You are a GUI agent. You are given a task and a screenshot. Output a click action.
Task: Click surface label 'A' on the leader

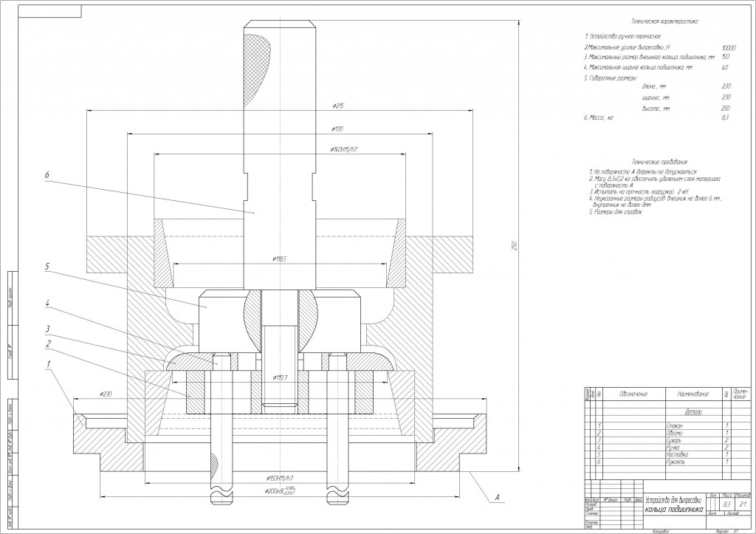tap(497, 496)
